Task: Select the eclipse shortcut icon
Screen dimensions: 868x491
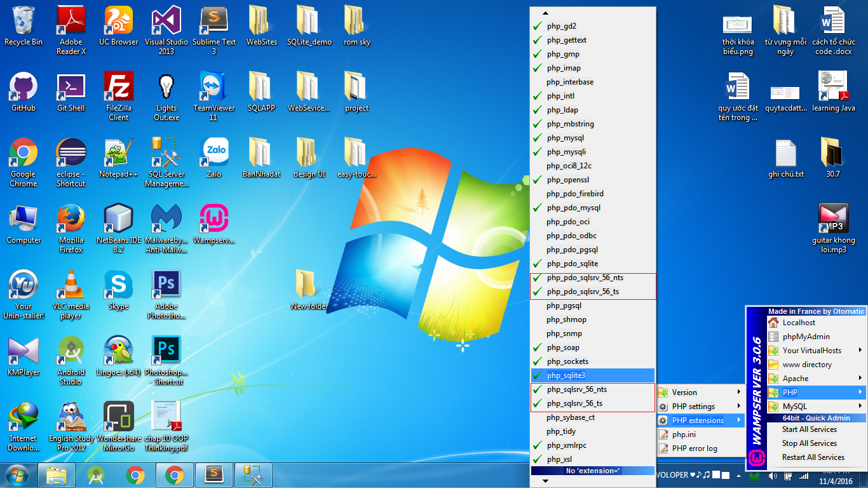Action: point(71,163)
